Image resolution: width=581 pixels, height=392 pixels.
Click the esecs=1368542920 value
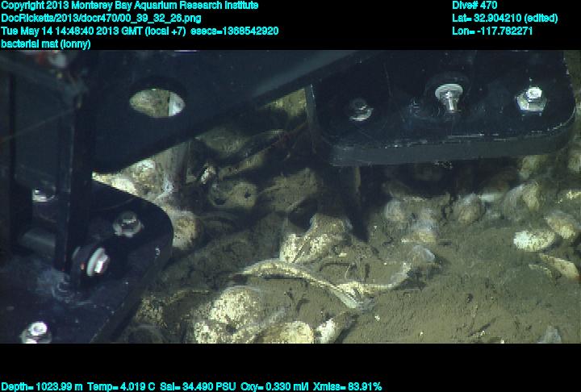pos(235,31)
